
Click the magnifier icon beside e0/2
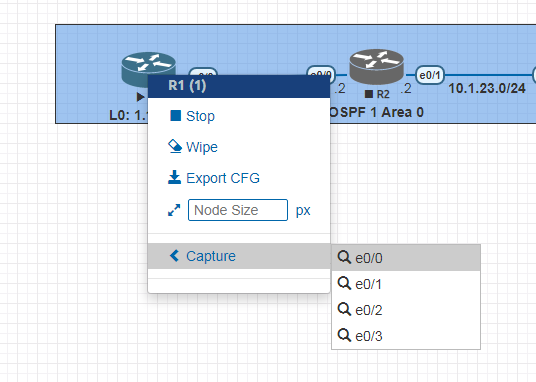[x=344, y=309]
